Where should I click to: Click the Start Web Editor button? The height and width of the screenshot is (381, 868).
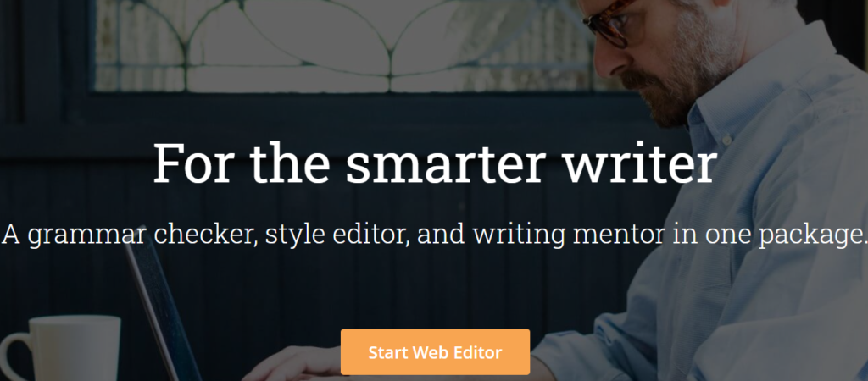click(x=435, y=351)
